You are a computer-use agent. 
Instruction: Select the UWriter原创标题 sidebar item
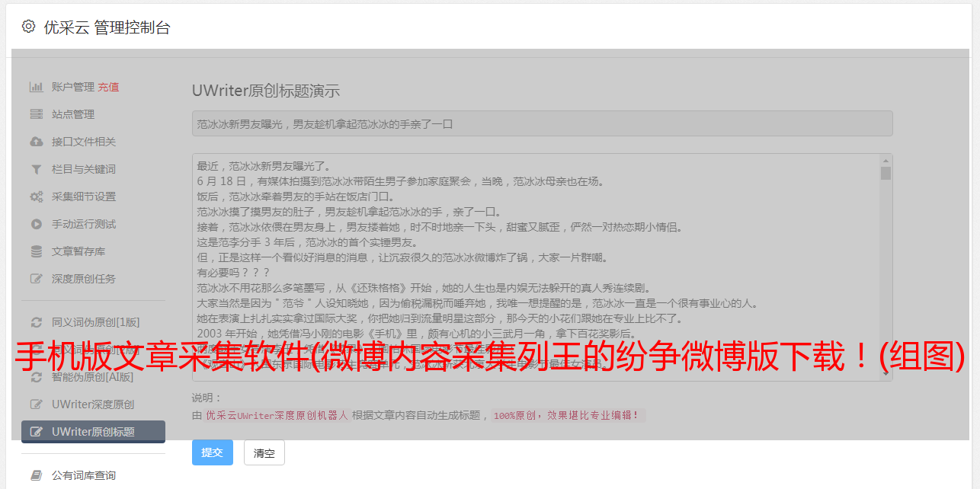[93, 432]
